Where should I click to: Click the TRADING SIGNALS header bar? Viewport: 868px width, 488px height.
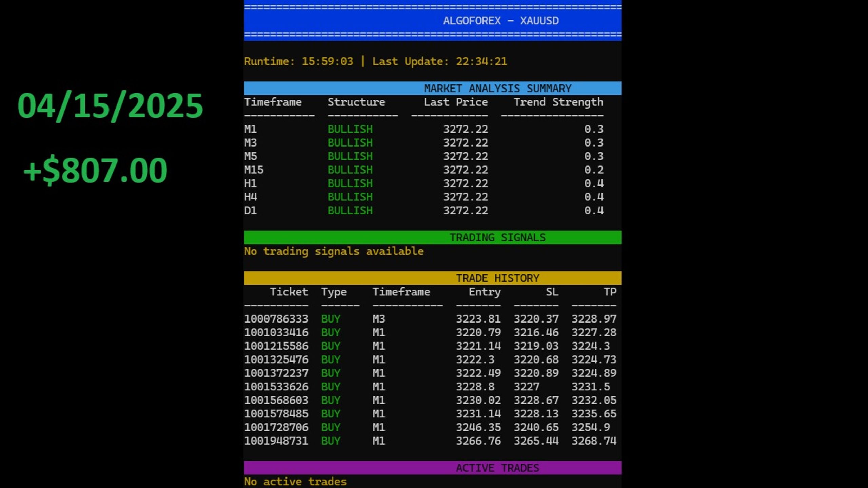(x=433, y=237)
